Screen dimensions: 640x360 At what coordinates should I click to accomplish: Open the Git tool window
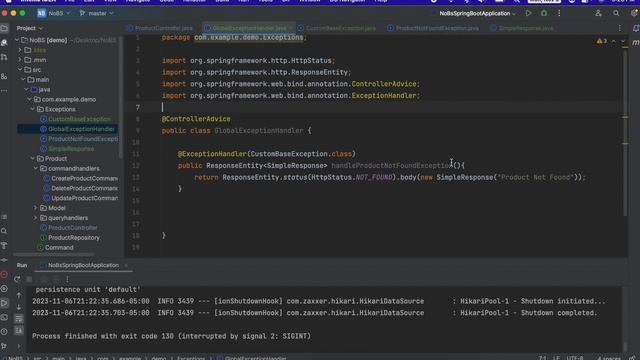point(4,346)
